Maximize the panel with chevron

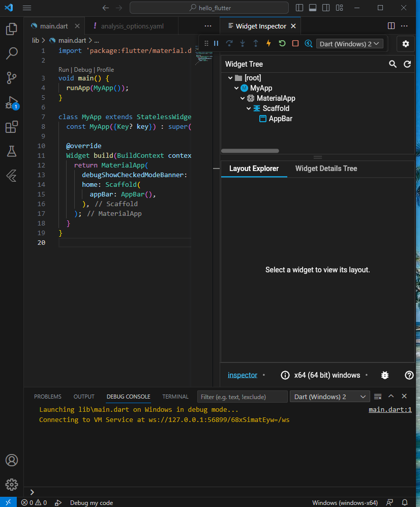click(x=391, y=396)
